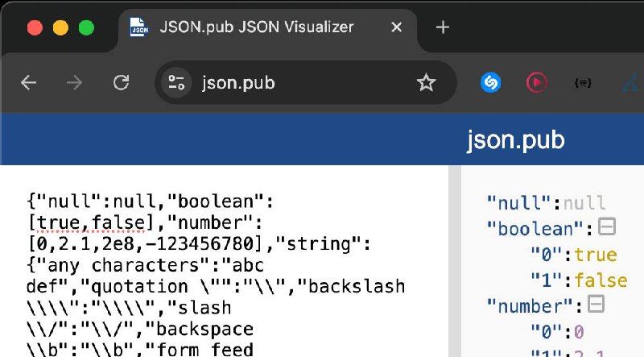644x357 pixels.
Task: Select the "boolean" key label
Action: pyautogui.click(x=535, y=229)
